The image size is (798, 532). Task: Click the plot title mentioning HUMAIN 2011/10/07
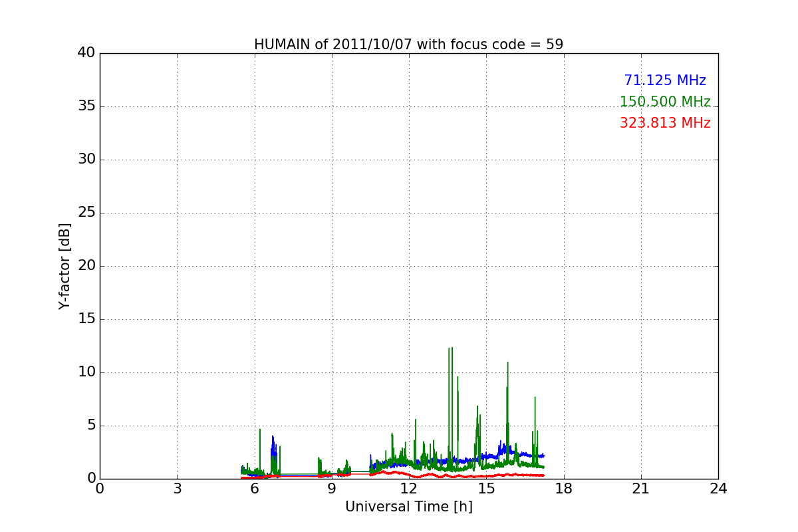coord(408,45)
